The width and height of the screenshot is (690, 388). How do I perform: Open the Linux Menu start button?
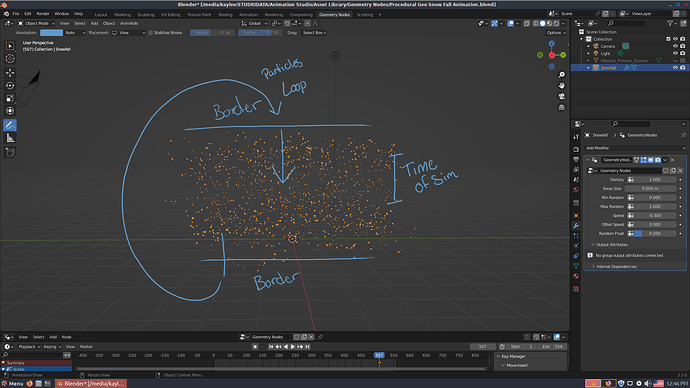(x=12, y=384)
